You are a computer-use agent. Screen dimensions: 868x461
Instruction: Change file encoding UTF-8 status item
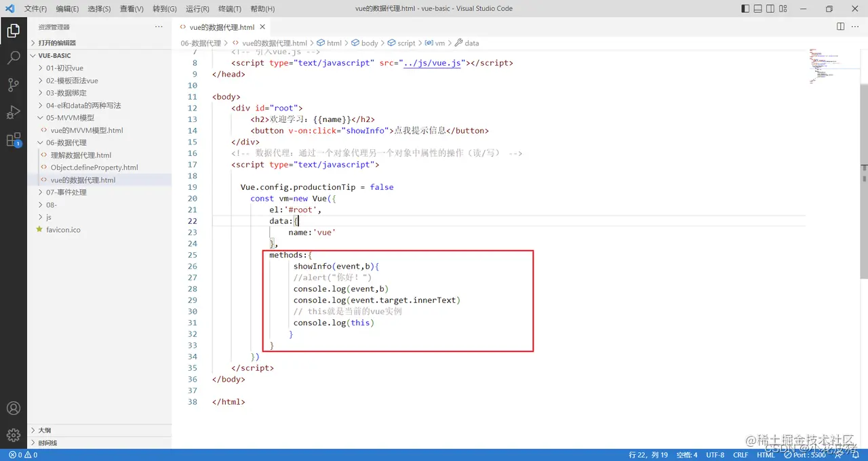[715, 455]
